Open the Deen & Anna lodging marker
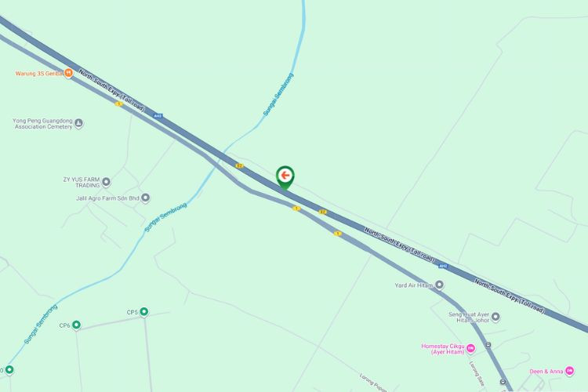 (x=570, y=371)
